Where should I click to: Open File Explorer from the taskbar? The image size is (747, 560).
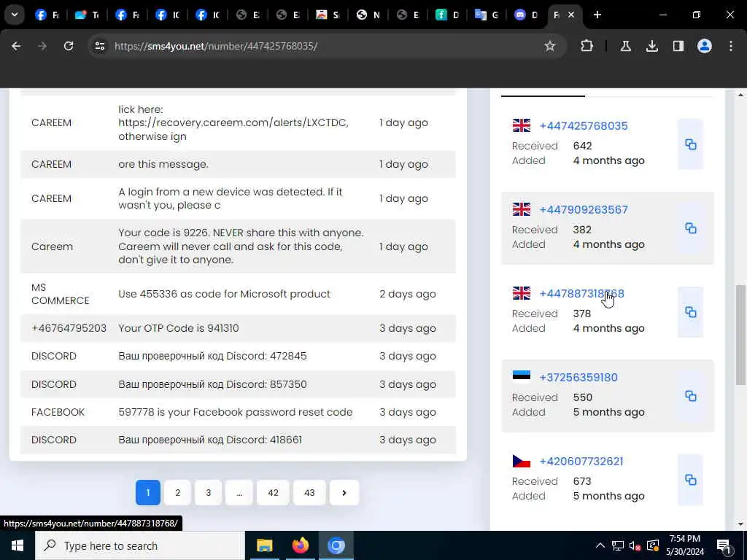pyautogui.click(x=264, y=545)
